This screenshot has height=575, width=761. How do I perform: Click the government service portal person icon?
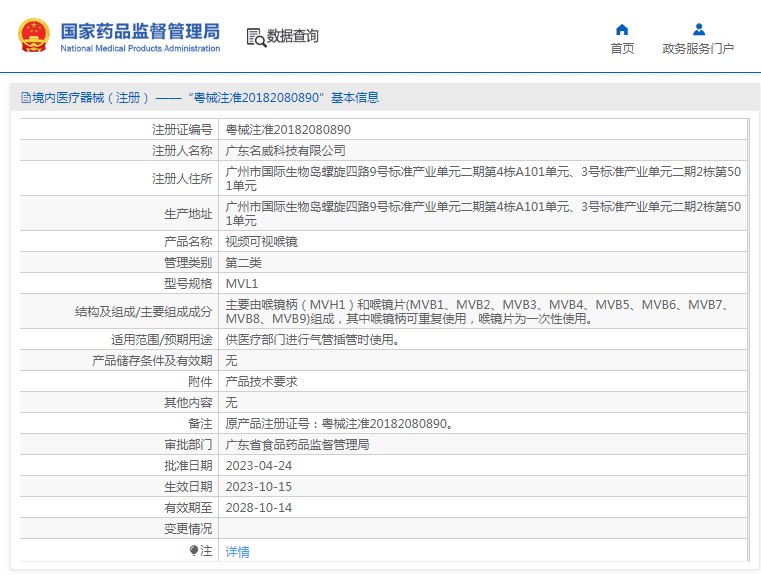(699, 30)
